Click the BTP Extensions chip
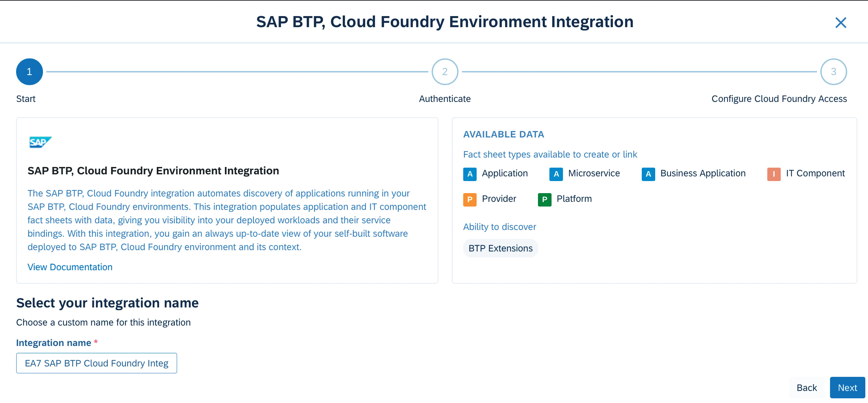The image size is (868, 403). point(500,248)
